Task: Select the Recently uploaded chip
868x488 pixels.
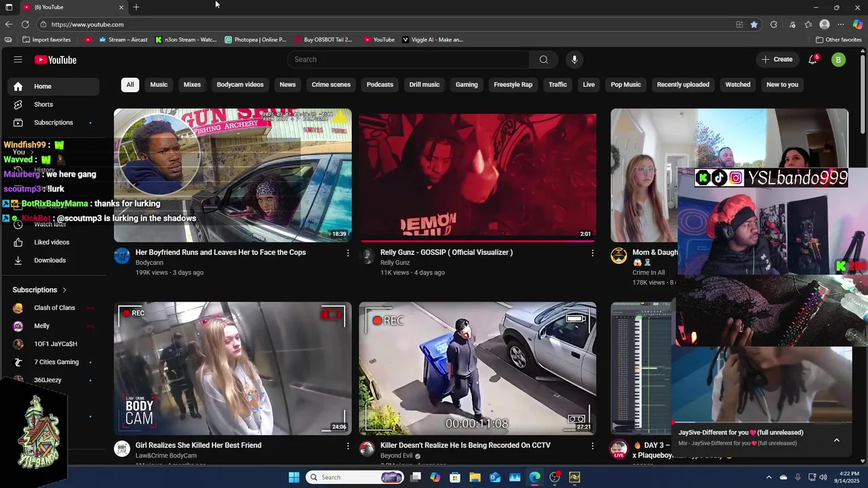Action: (683, 85)
